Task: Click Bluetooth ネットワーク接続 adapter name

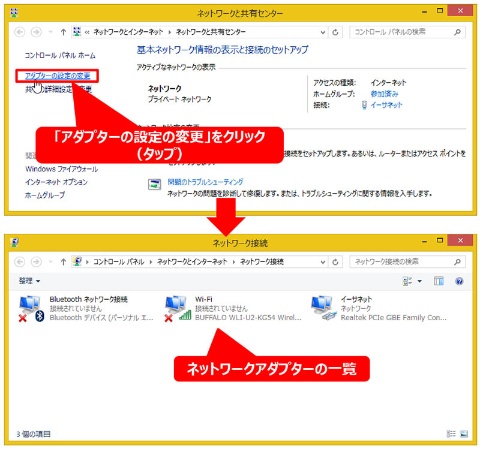Action: tap(89, 299)
